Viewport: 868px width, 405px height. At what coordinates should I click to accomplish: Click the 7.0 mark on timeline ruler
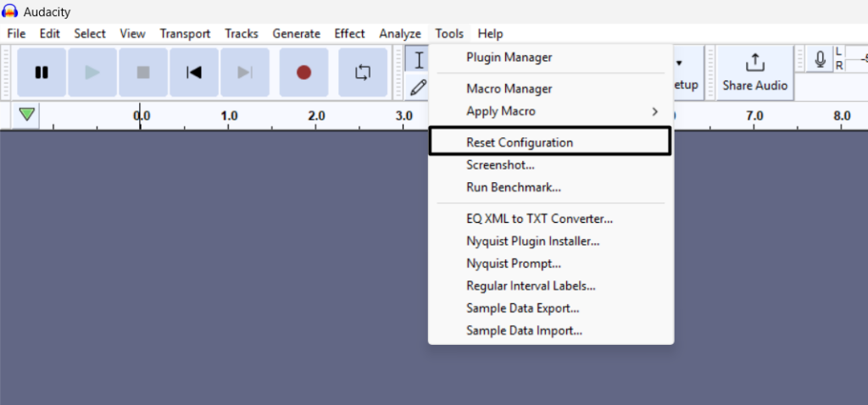click(x=754, y=116)
